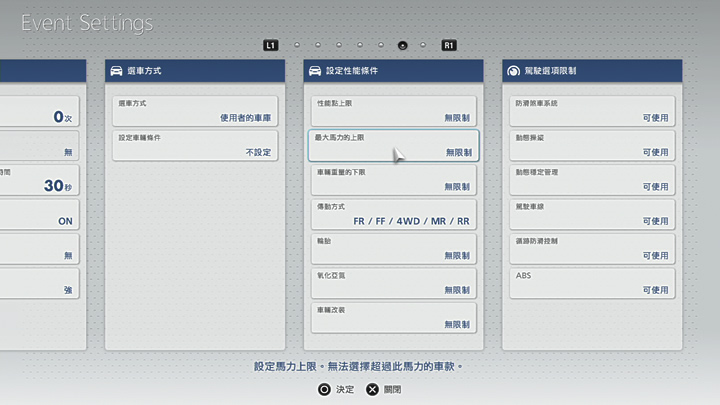The image size is (720, 405).
Task: Open the 傳動方式 drivetrain selector
Action: point(393,213)
